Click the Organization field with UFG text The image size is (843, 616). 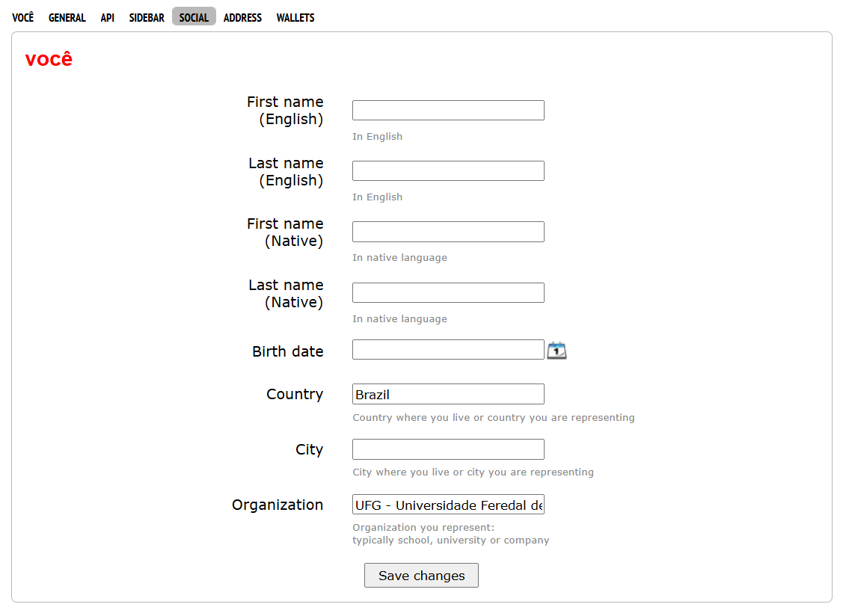click(448, 505)
